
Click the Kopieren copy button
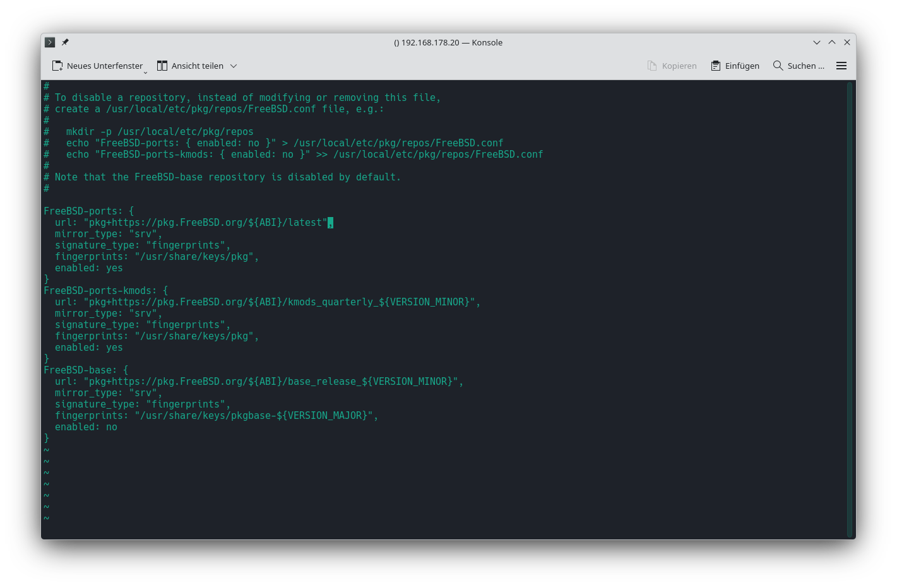[672, 66]
